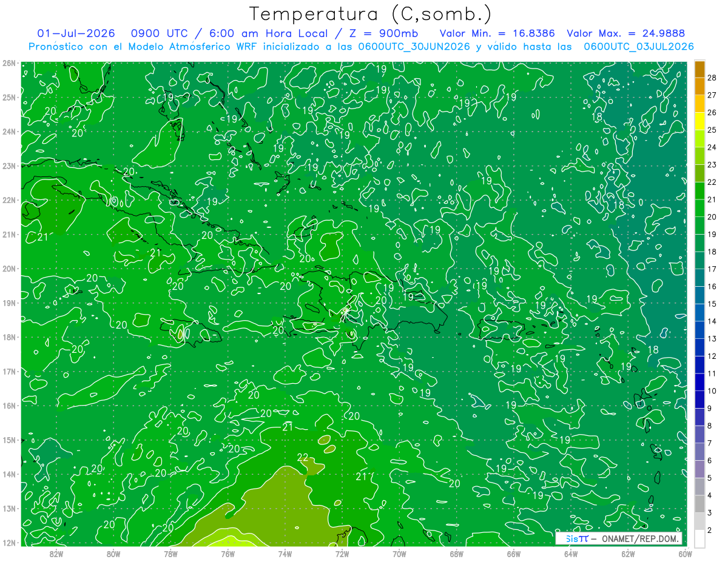728x562 pixels.
Task: Select the '01-Jul-2026' date text
Action: coord(76,33)
